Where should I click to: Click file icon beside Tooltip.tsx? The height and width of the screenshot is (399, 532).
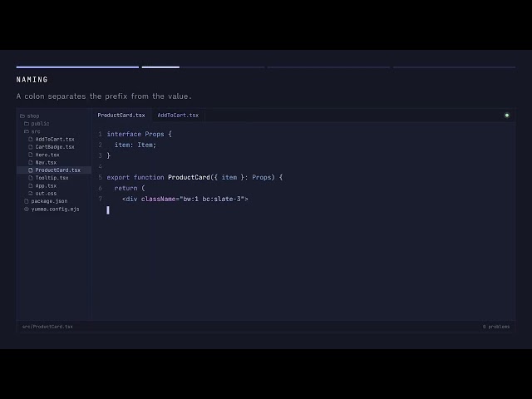pos(31,178)
